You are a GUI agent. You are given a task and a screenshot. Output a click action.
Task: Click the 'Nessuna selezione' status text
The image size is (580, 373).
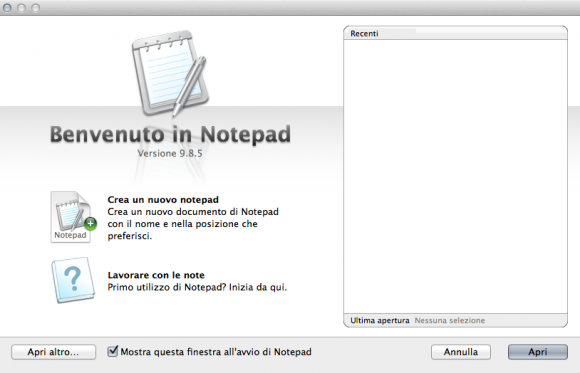click(x=449, y=320)
